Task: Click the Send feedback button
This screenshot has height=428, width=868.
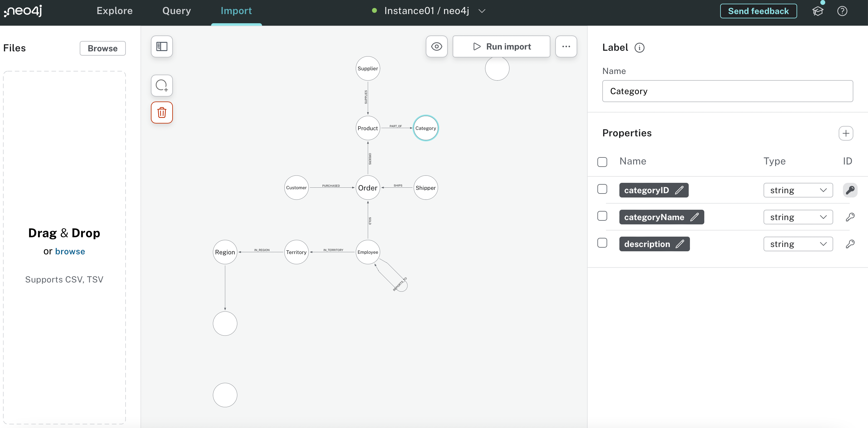Action: pos(758,11)
